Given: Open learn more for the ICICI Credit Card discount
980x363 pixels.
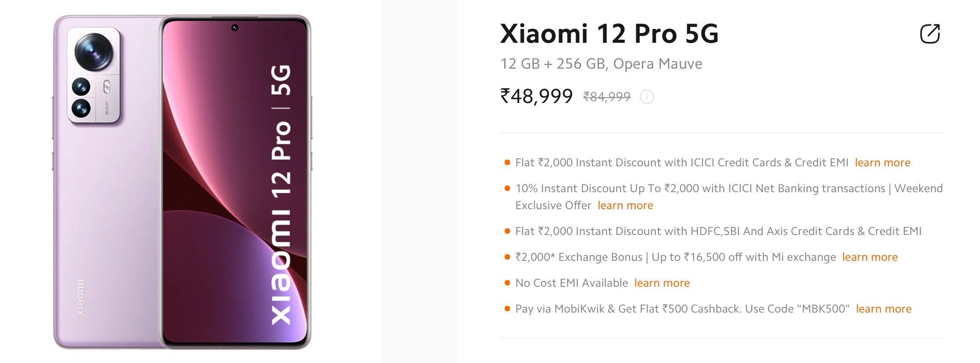Looking at the screenshot, I should pyautogui.click(x=882, y=163).
